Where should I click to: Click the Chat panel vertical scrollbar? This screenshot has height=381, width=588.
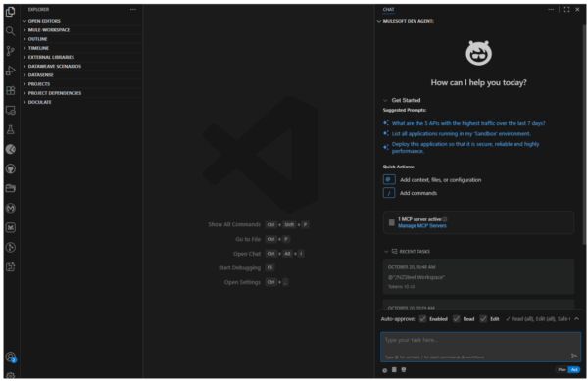[x=585, y=135]
